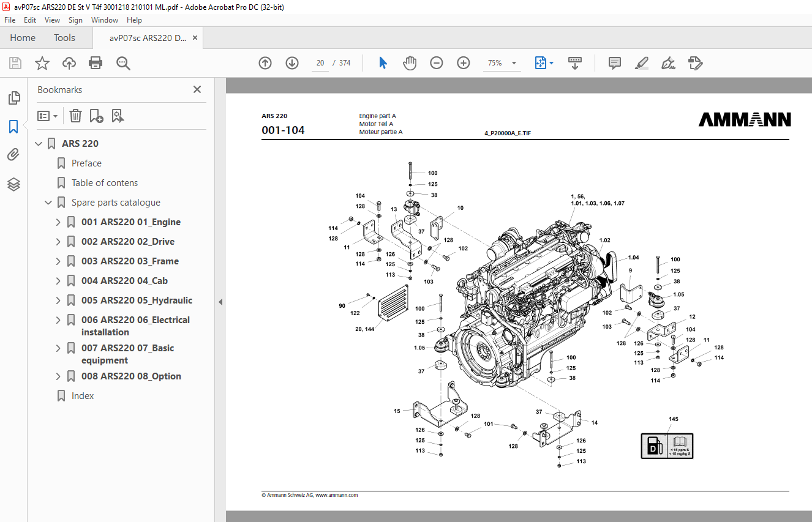This screenshot has height=522, width=812.
Task: Click the upload to cloud icon
Action: pos(69,63)
